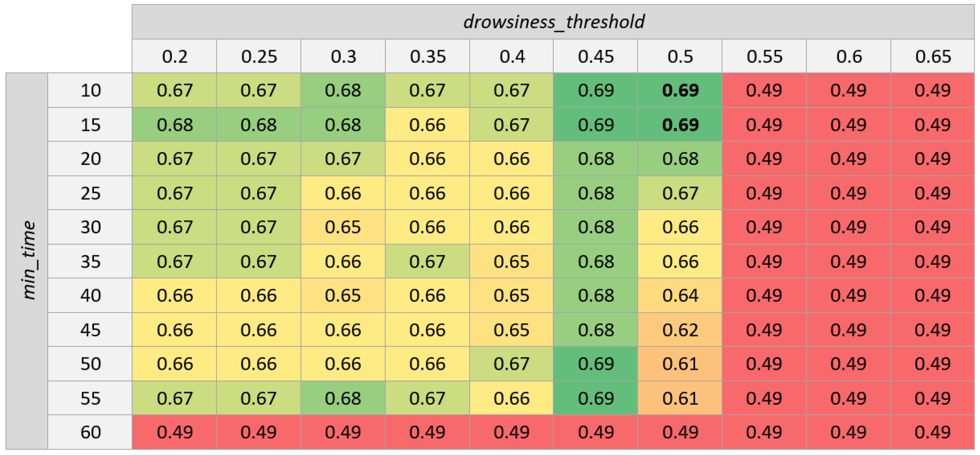The width and height of the screenshot is (980, 455).
Task: Click row header 10
Action: pos(90,90)
